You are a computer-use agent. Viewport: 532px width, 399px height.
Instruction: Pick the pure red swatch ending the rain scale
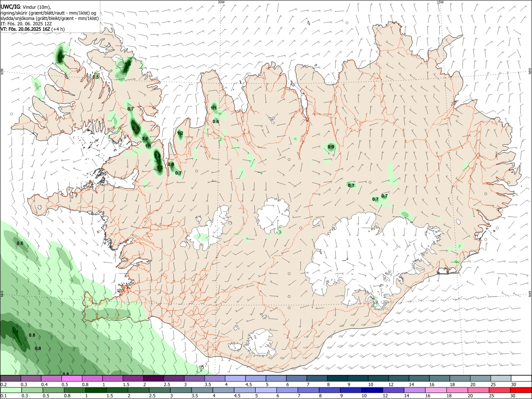pyautogui.click(x=521, y=390)
